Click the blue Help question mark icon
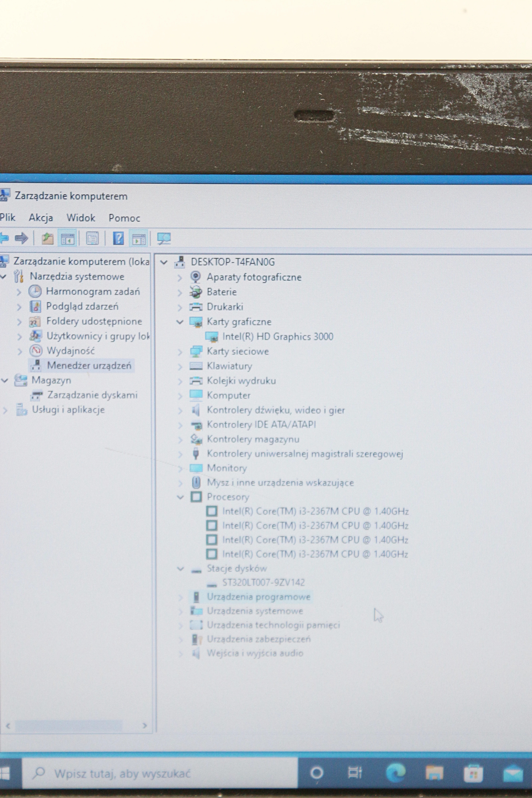The width and height of the screenshot is (532, 798). pyautogui.click(x=118, y=238)
